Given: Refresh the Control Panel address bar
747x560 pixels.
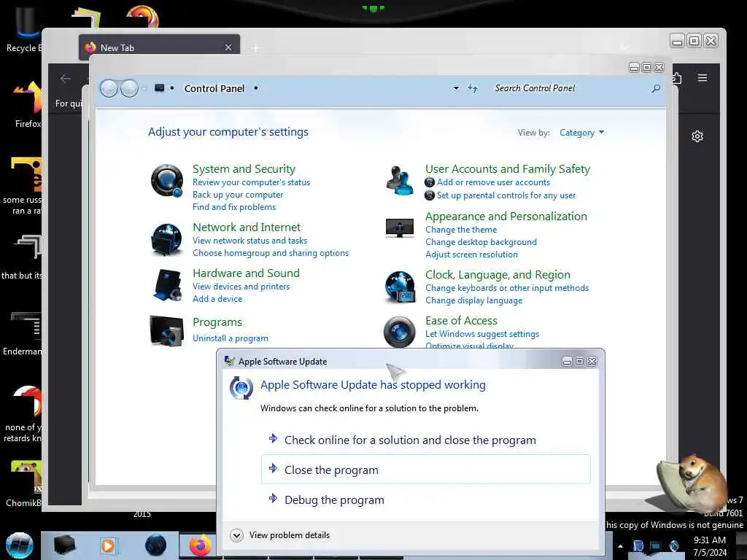Looking at the screenshot, I should click(473, 88).
